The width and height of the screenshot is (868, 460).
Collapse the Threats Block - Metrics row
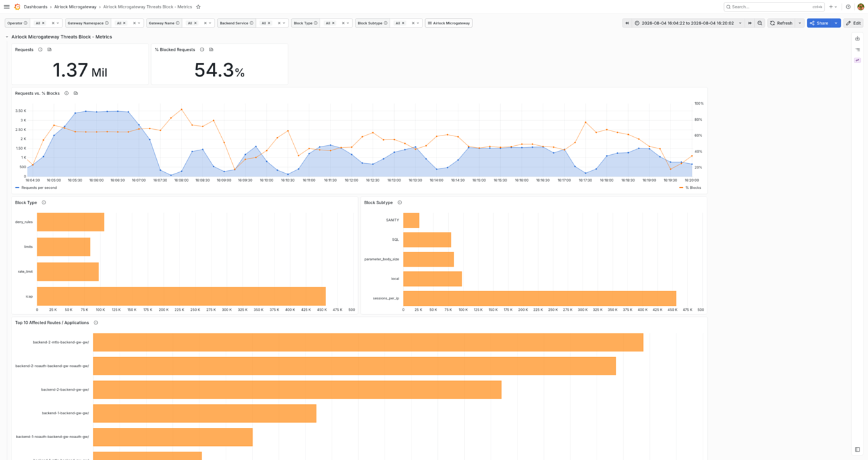pyautogui.click(x=7, y=37)
